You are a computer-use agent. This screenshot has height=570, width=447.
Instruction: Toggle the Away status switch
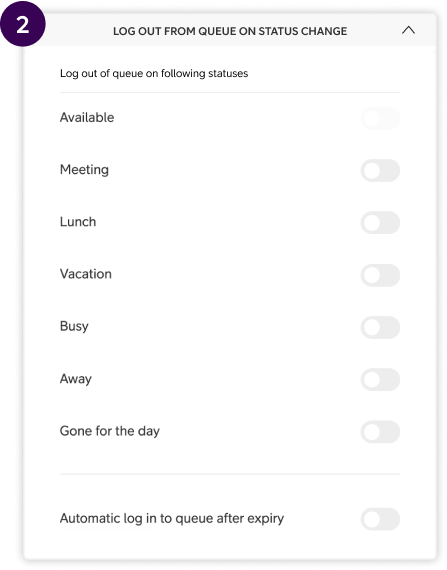coord(380,380)
